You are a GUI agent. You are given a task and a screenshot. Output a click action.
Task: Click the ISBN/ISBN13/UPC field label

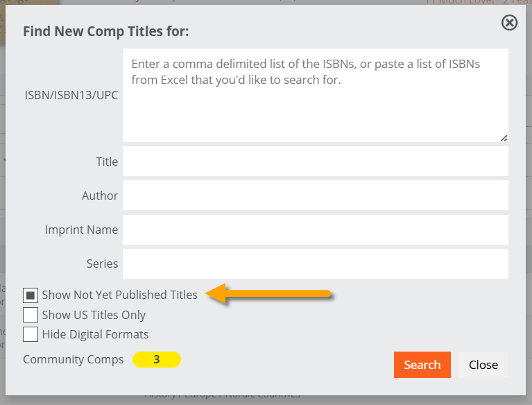coord(71,95)
